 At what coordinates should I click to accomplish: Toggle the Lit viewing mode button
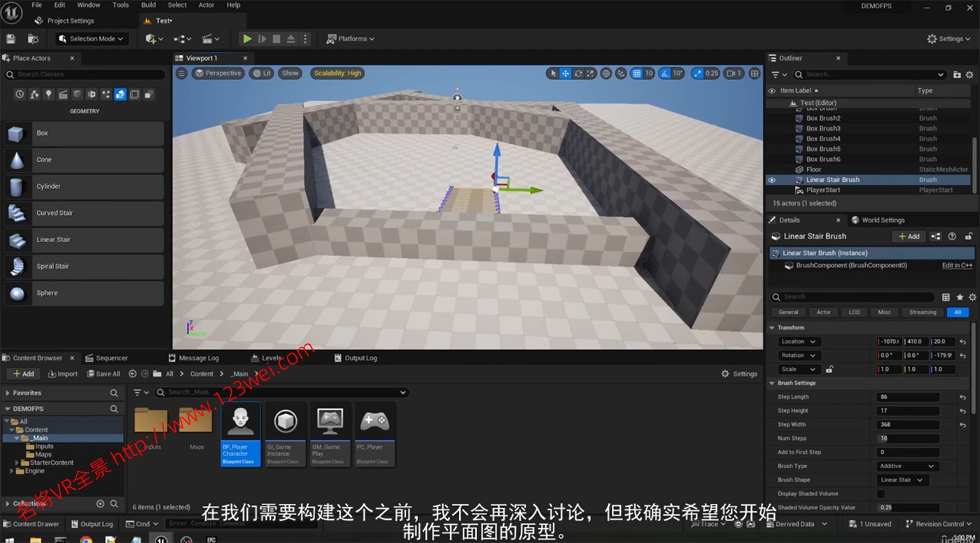click(x=261, y=73)
